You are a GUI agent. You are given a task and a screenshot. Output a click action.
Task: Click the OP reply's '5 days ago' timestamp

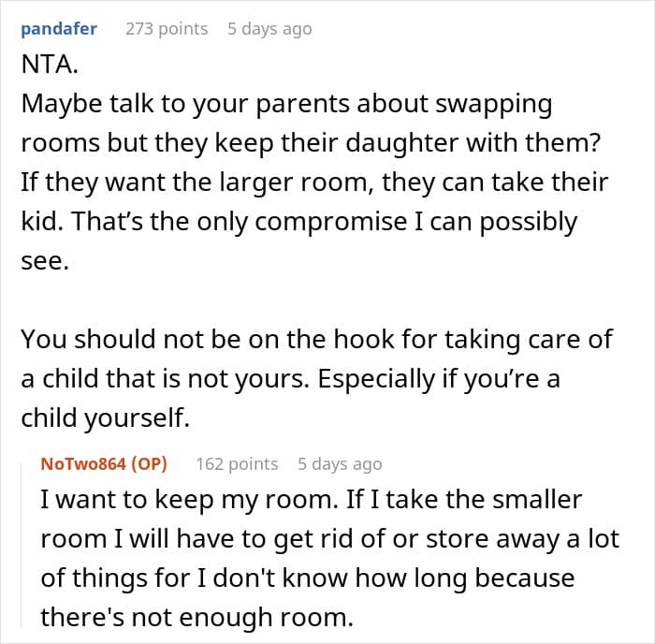tap(340, 463)
